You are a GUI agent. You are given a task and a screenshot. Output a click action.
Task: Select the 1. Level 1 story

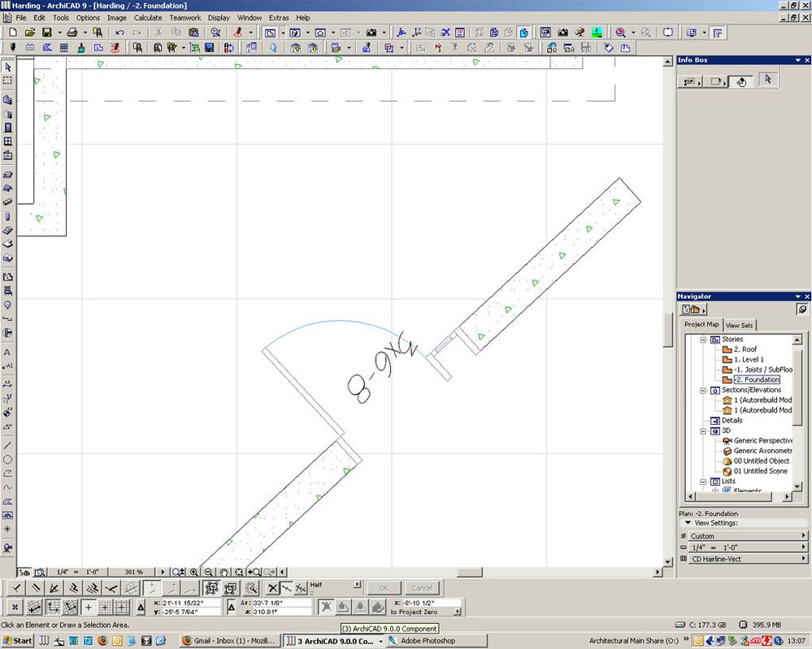(x=748, y=359)
